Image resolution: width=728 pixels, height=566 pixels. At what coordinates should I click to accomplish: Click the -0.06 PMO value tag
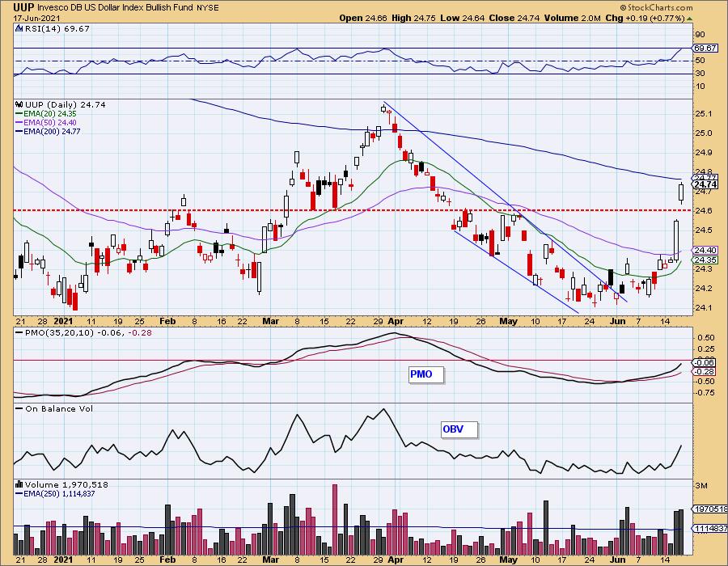[x=705, y=363]
